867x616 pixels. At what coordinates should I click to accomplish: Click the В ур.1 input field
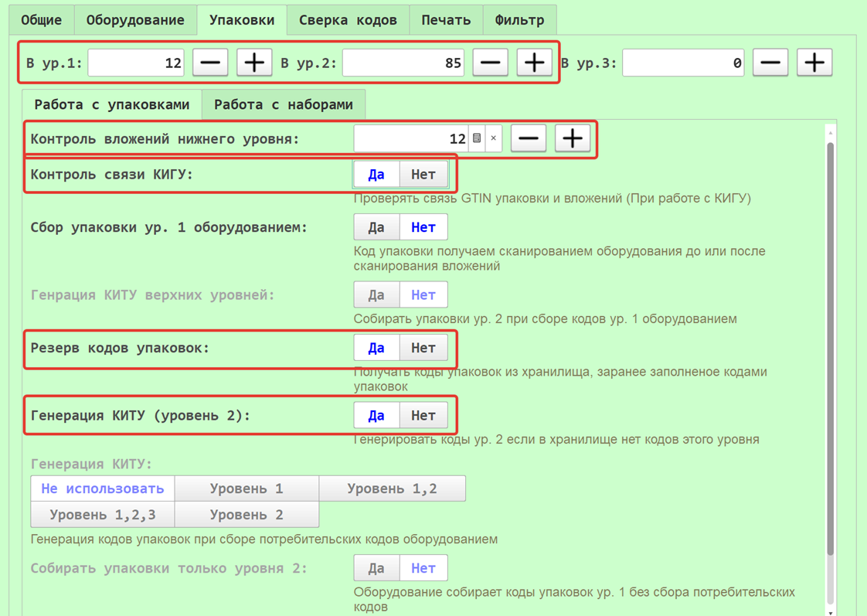click(137, 63)
